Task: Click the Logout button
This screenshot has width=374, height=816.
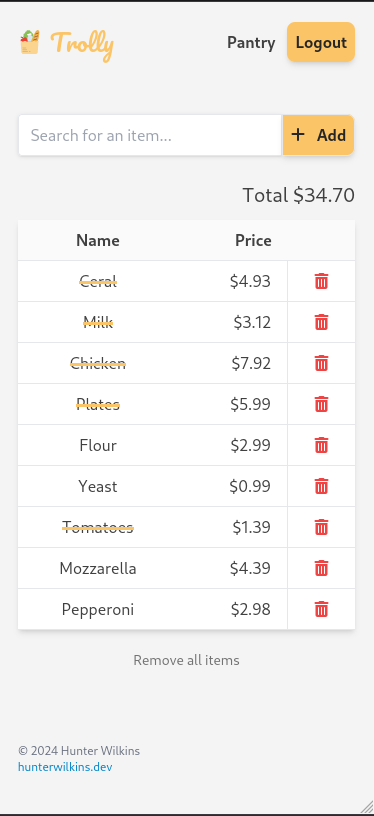Action: pyautogui.click(x=321, y=42)
